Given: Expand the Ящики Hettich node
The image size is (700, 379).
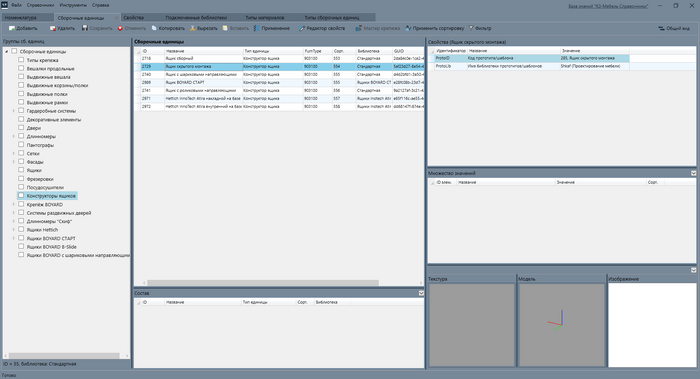Looking at the screenshot, I should pyautogui.click(x=13, y=229).
